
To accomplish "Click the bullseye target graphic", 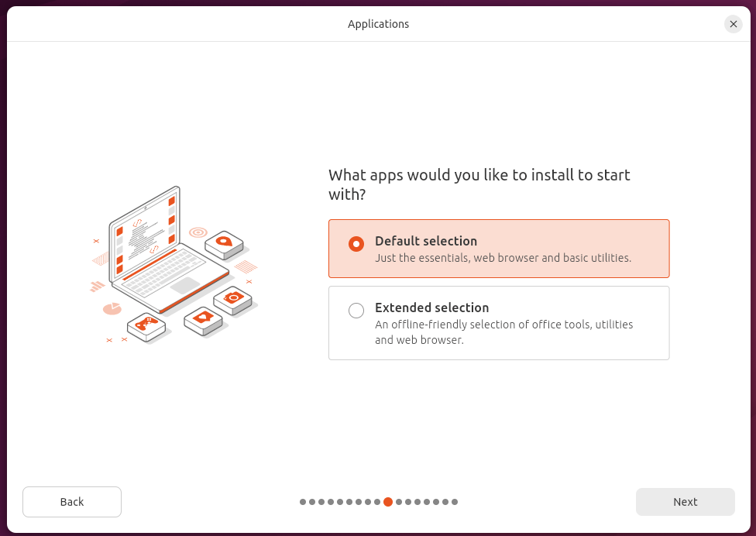I will coord(198,232).
